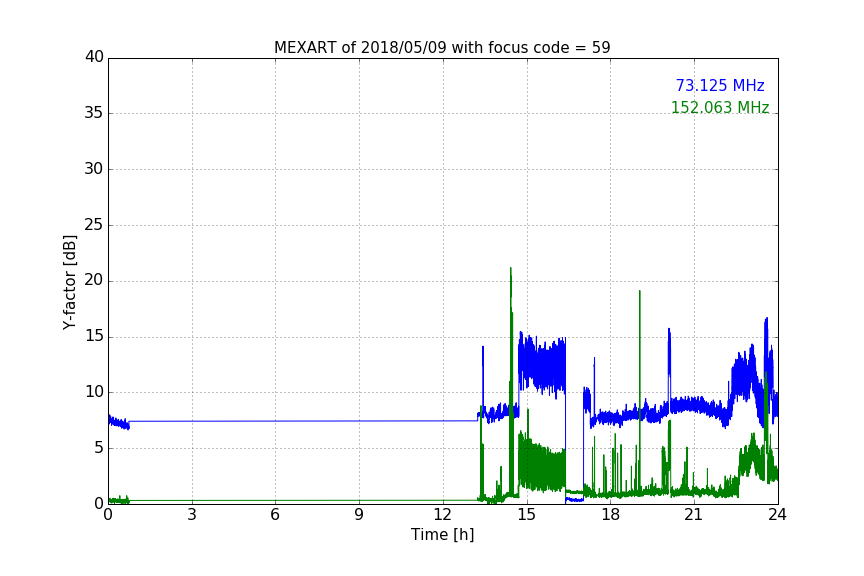The height and width of the screenshot is (576, 864).
Task: Click the y-axis tick label '10'
Action: point(94,392)
